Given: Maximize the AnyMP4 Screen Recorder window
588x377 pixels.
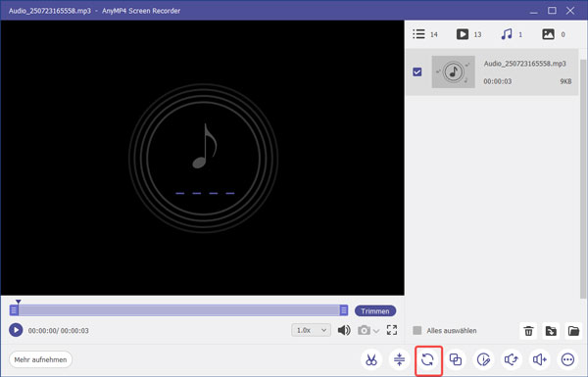Looking at the screenshot, I should [552, 11].
